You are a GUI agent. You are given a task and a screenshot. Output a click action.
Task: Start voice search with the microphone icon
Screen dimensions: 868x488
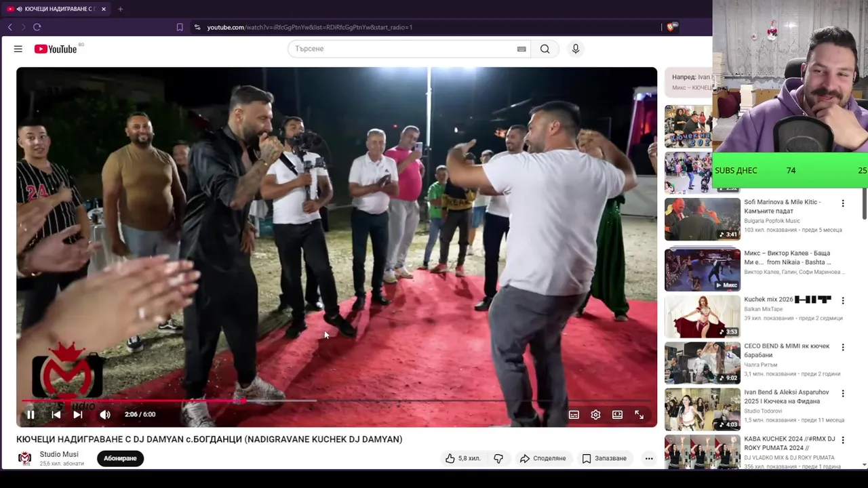click(x=576, y=49)
